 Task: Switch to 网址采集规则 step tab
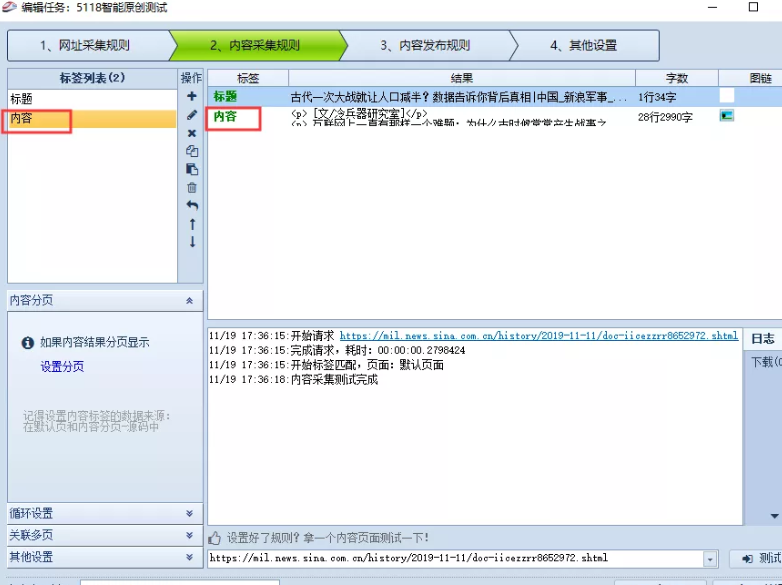(x=85, y=45)
